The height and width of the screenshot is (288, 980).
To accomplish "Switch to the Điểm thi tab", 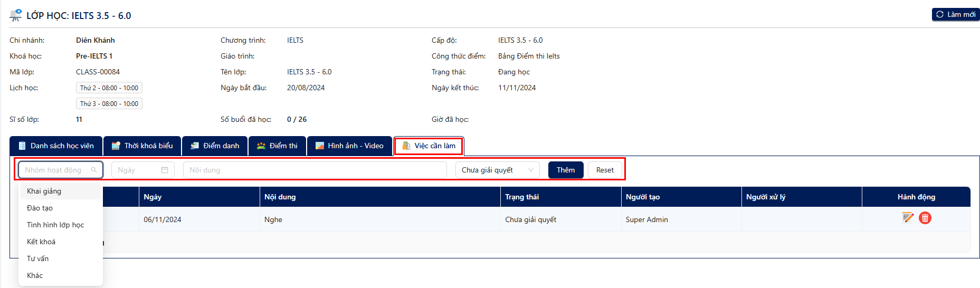I will tap(277, 146).
